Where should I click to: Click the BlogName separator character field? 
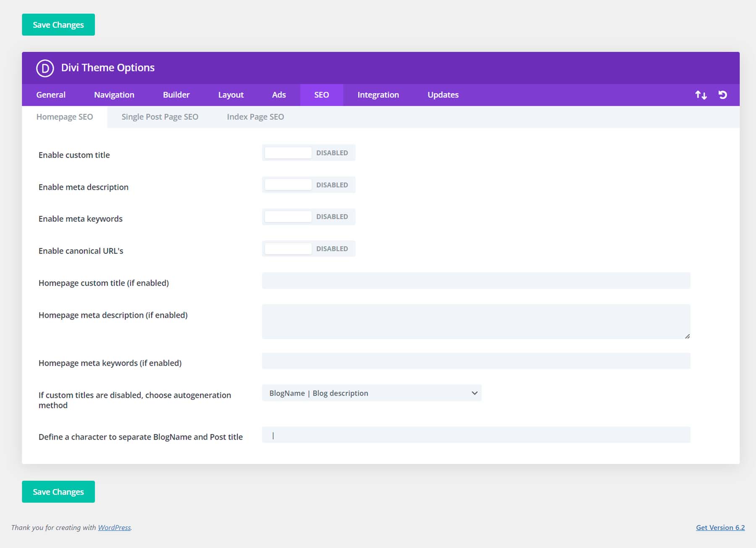coord(475,435)
